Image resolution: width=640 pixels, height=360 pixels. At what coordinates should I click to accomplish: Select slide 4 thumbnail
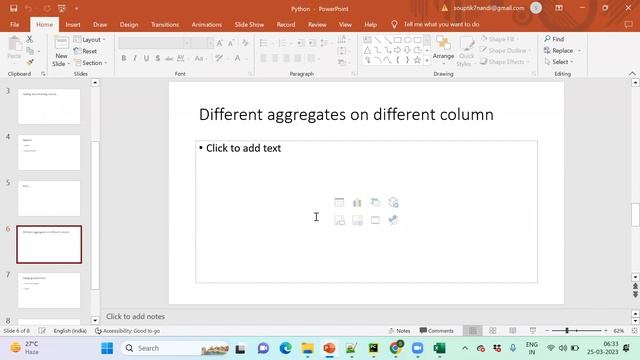click(49, 153)
